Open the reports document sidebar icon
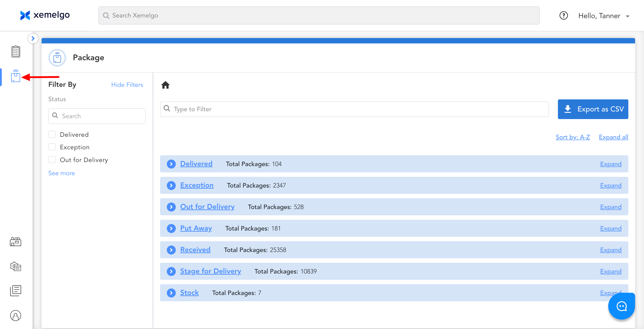644x329 pixels. coord(15,291)
